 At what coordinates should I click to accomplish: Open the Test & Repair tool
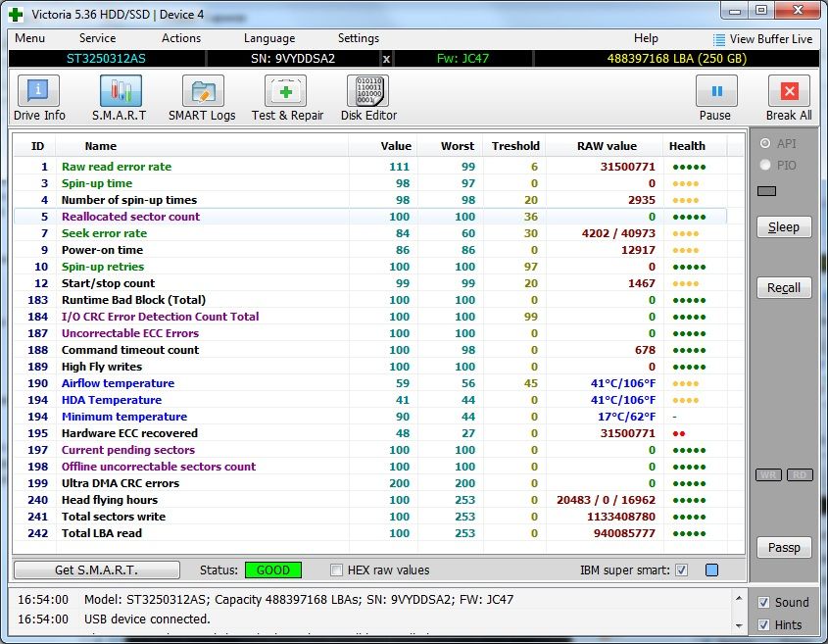click(x=286, y=91)
